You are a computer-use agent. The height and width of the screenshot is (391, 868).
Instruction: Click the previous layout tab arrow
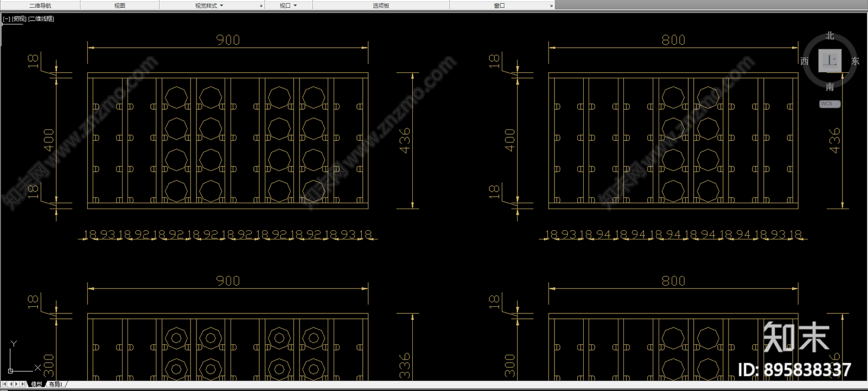pyautogui.click(x=11, y=384)
